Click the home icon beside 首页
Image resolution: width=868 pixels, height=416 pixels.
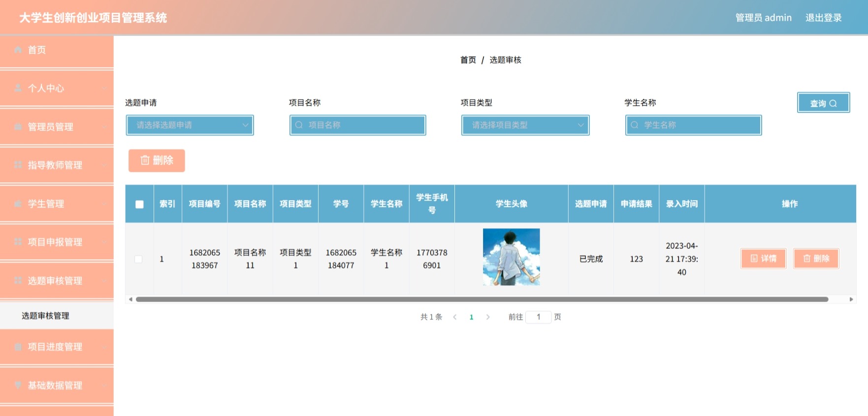coord(18,50)
